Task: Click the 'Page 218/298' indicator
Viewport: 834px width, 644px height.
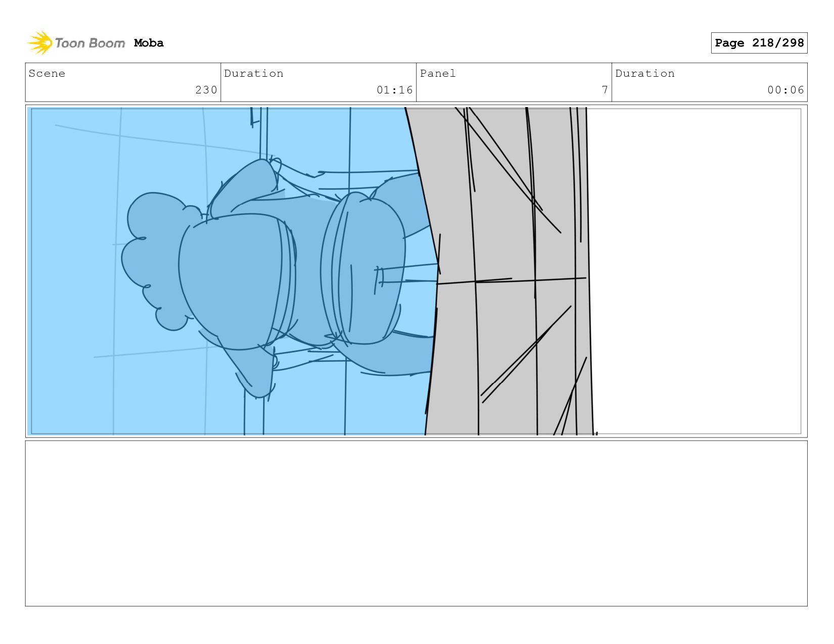Action: click(x=759, y=43)
